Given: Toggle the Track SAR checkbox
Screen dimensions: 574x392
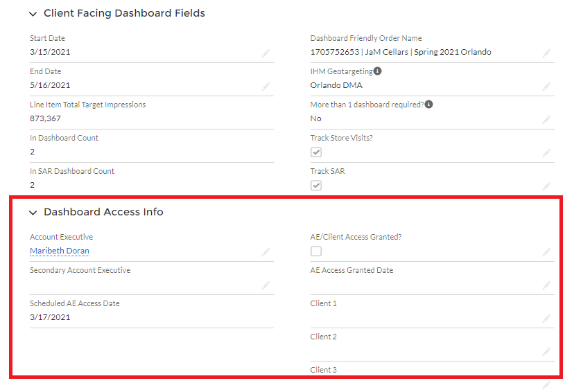Looking at the screenshot, I should coord(316,186).
